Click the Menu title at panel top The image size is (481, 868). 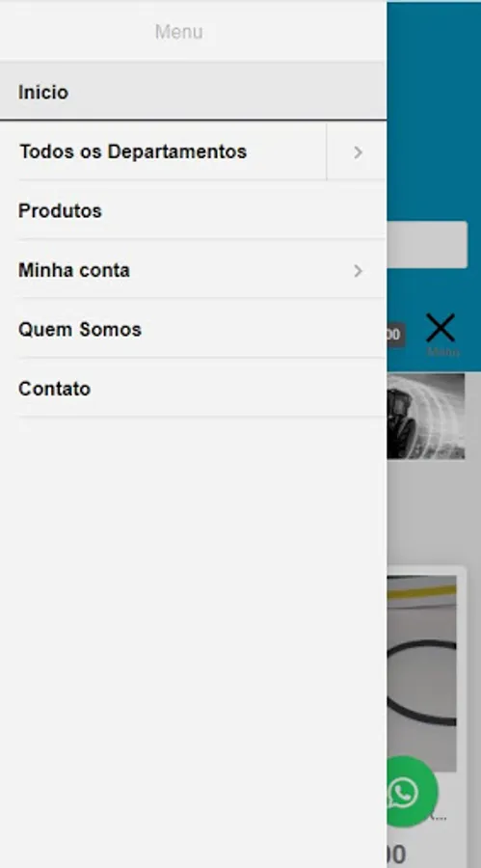(178, 32)
